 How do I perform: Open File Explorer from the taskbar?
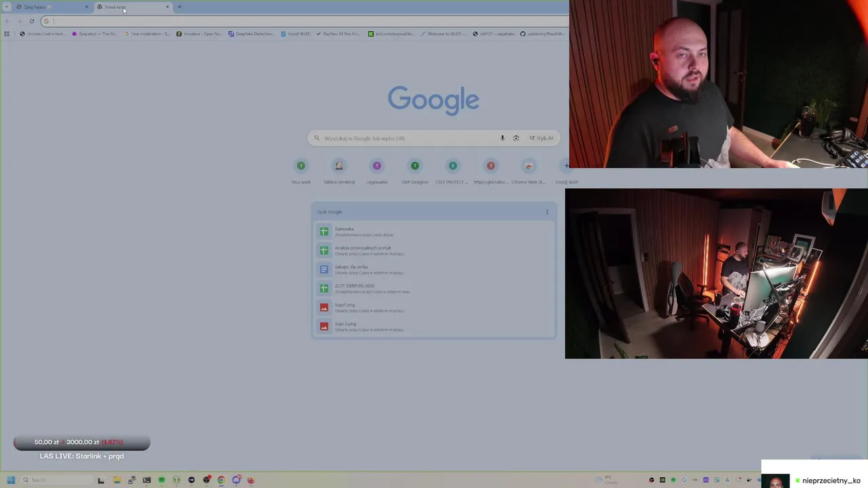tap(117, 480)
